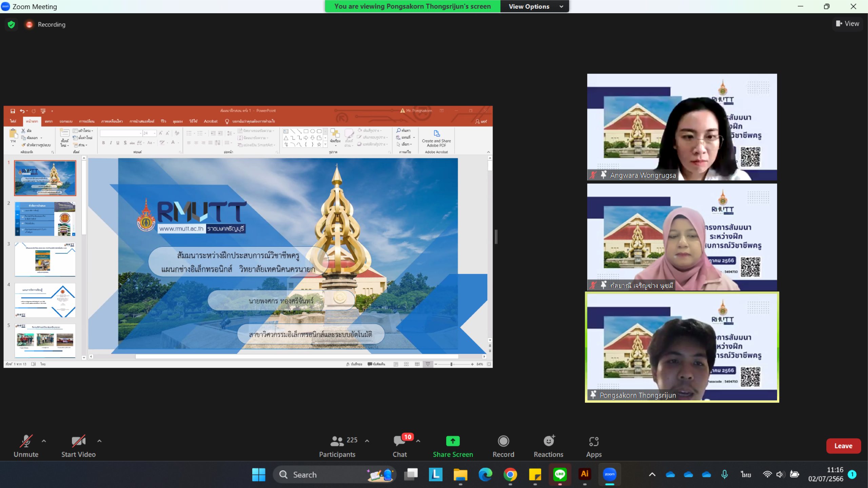Start Video in the Zoom toolbar
This screenshot has height=488, width=868.
78,446
